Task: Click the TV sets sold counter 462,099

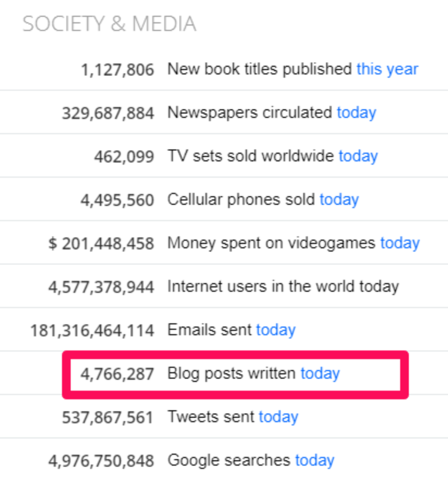Action: tap(124, 156)
